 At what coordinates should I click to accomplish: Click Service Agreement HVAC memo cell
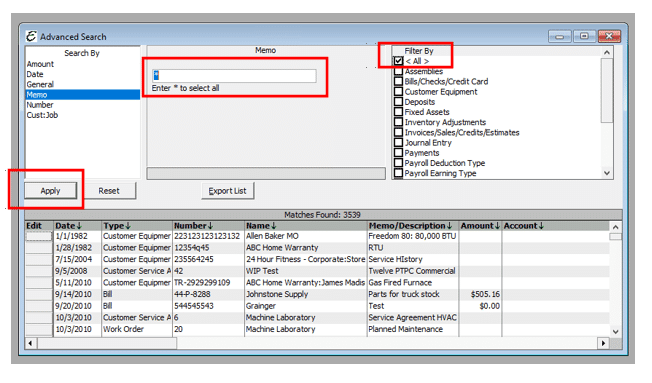[x=413, y=318]
